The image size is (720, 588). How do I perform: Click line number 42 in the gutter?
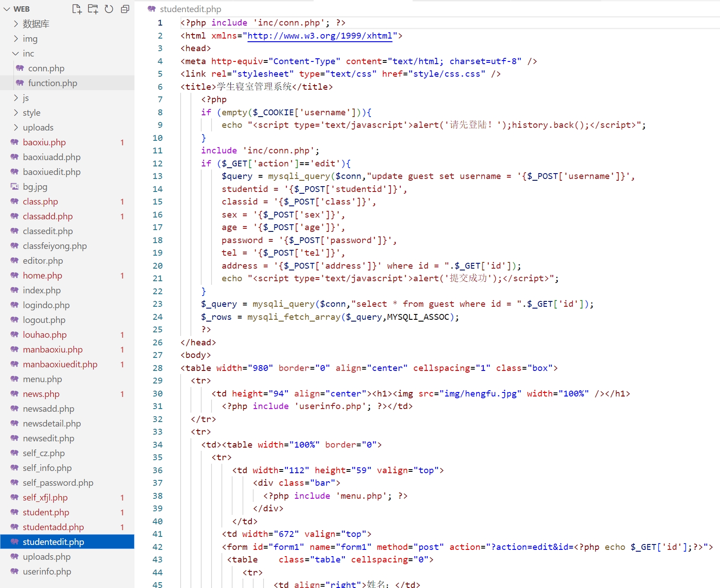[x=157, y=547]
